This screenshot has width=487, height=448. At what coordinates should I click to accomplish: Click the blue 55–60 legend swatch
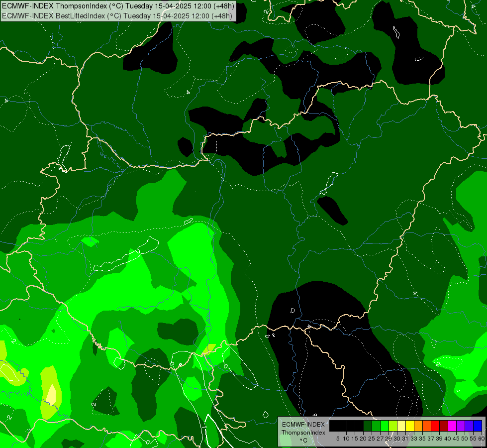478,426
